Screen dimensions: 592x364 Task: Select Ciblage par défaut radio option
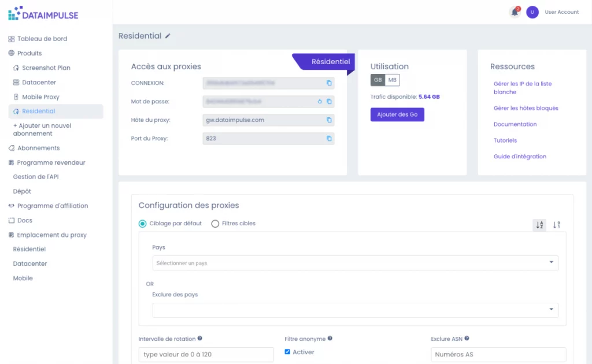click(x=143, y=224)
